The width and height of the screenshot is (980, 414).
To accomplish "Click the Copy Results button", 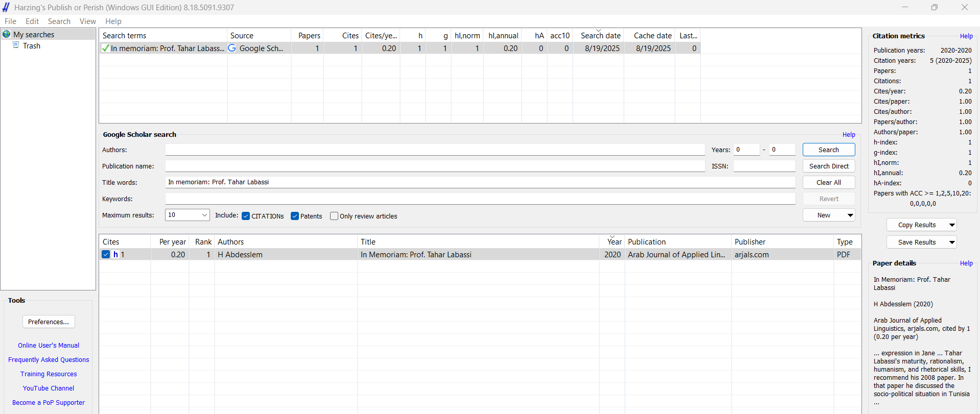I will (917, 225).
